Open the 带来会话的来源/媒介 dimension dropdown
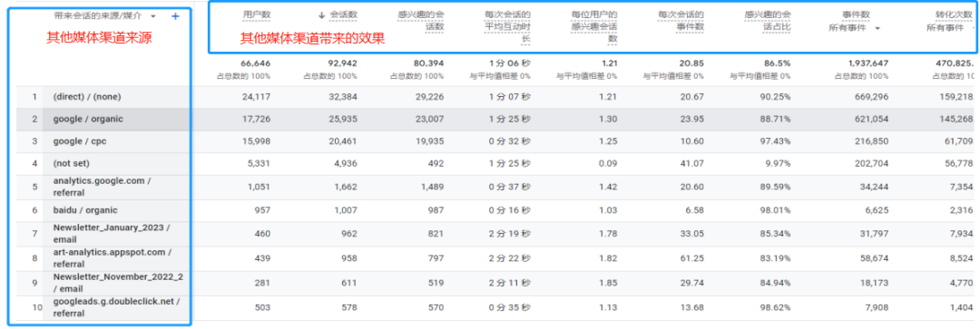This screenshot has height=329, width=980. tap(153, 16)
